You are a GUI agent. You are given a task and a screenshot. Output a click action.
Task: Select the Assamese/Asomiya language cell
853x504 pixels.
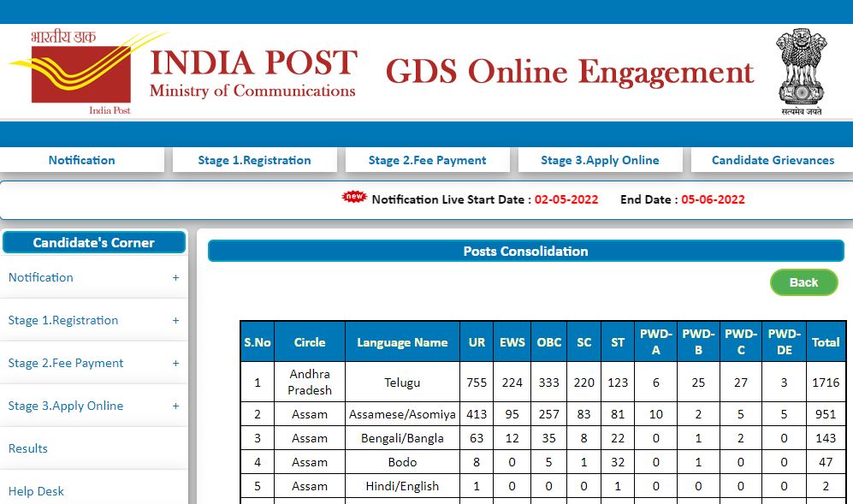402,414
